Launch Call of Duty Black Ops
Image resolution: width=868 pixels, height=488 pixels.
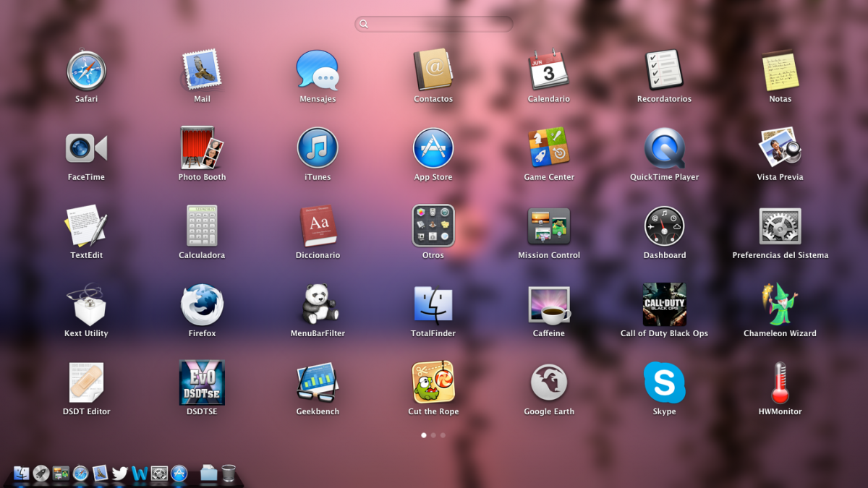(664, 304)
